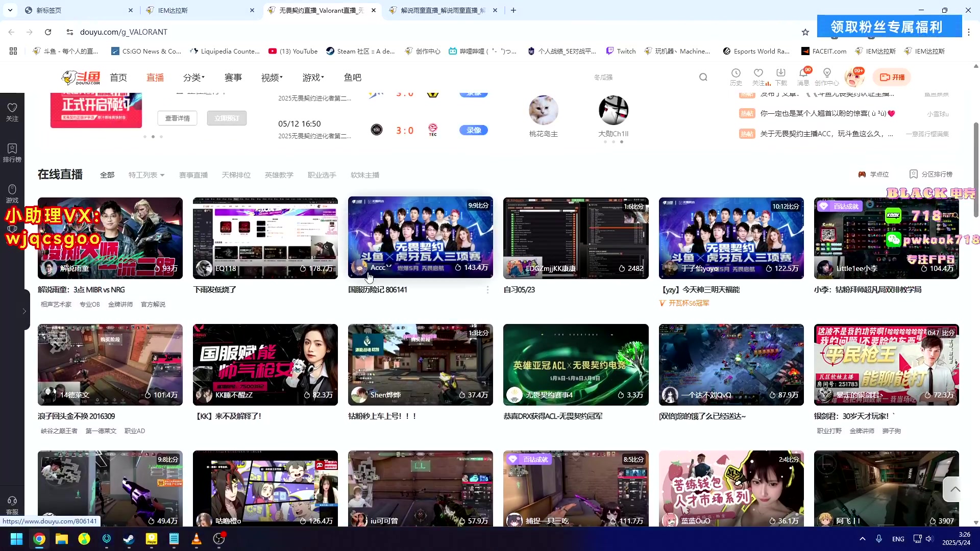Open the YouTube bookmark

coord(293,51)
